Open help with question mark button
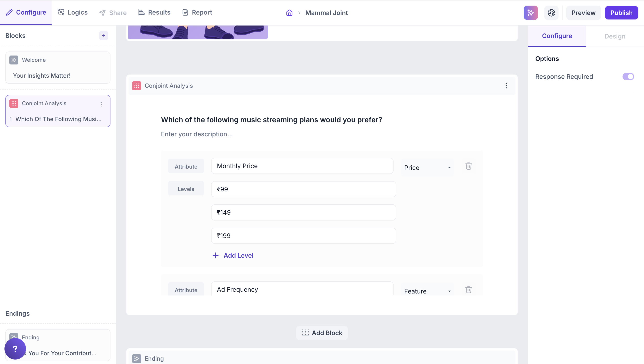 [15, 349]
